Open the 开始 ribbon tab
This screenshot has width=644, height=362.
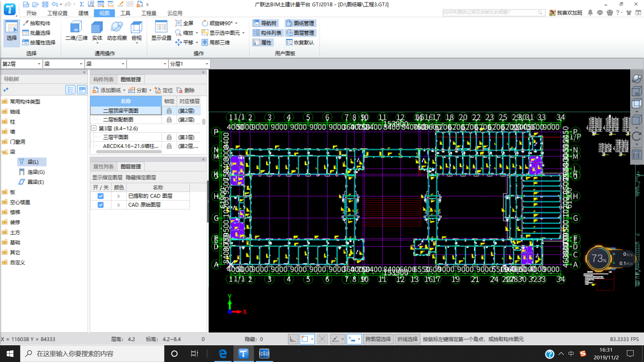pos(31,13)
